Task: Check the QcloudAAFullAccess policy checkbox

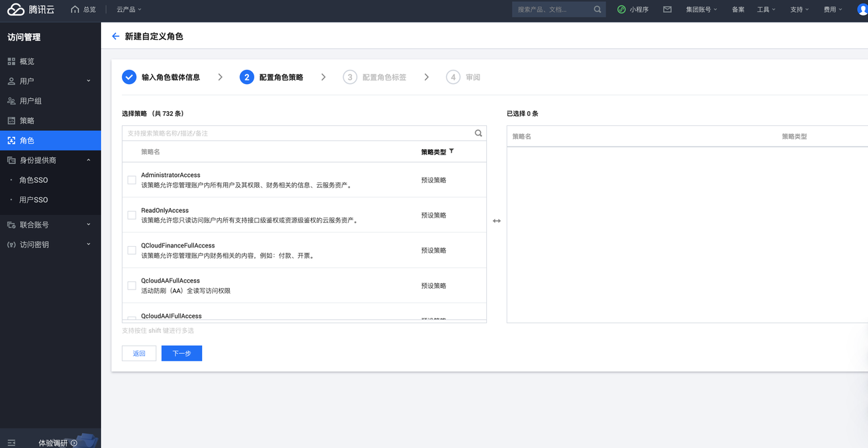Action: coord(132,285)
